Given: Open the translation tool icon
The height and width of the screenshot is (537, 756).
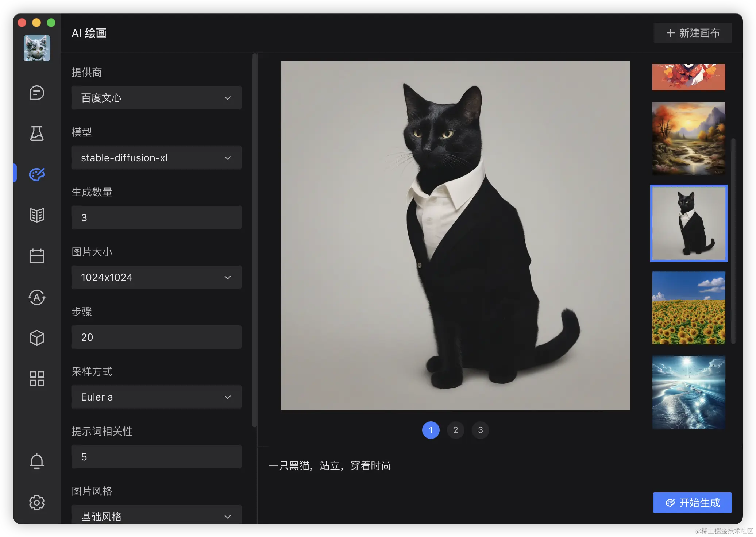Looking at the screenshot, I should coord(36,298).
